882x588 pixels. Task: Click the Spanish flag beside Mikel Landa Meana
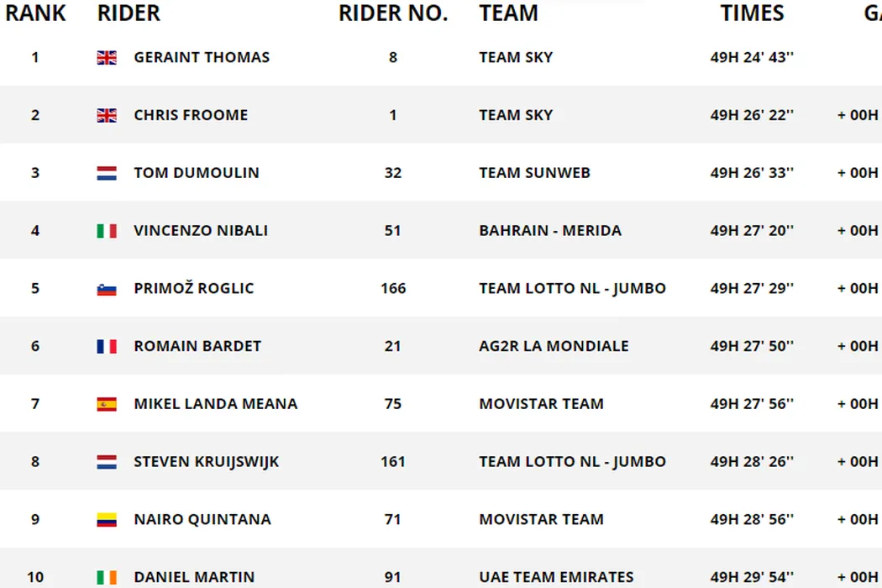[107, 404]
